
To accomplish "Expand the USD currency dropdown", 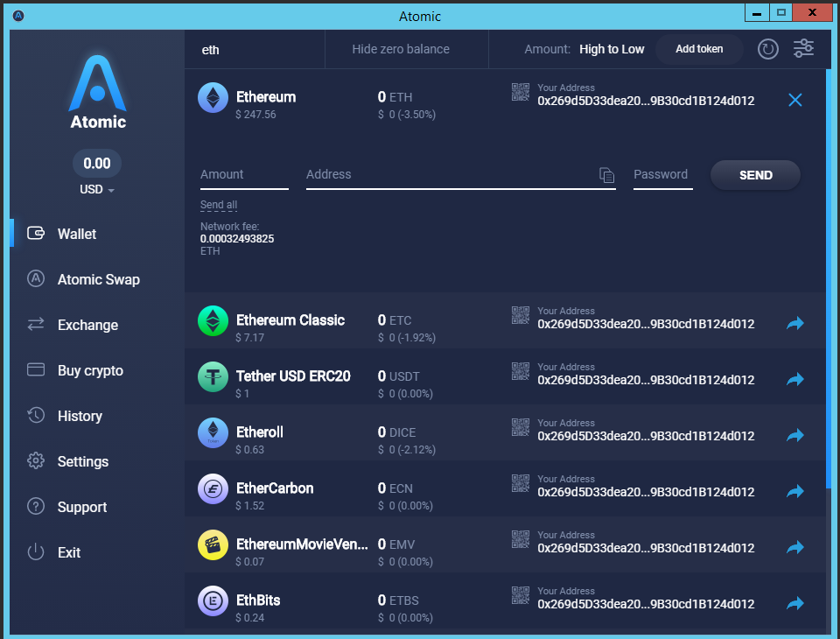I will pyautogui.click(x=97, y=190).
